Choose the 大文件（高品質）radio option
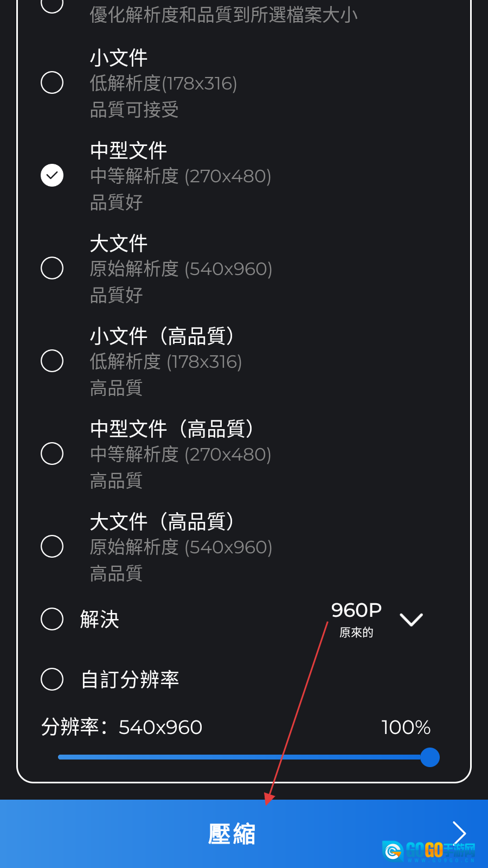 click(52, 546)
